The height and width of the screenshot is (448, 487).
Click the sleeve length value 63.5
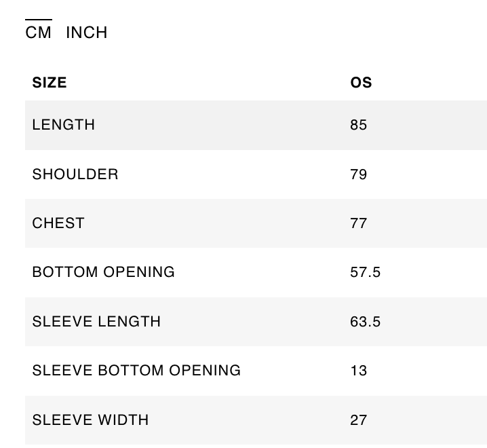coord(366,321)
